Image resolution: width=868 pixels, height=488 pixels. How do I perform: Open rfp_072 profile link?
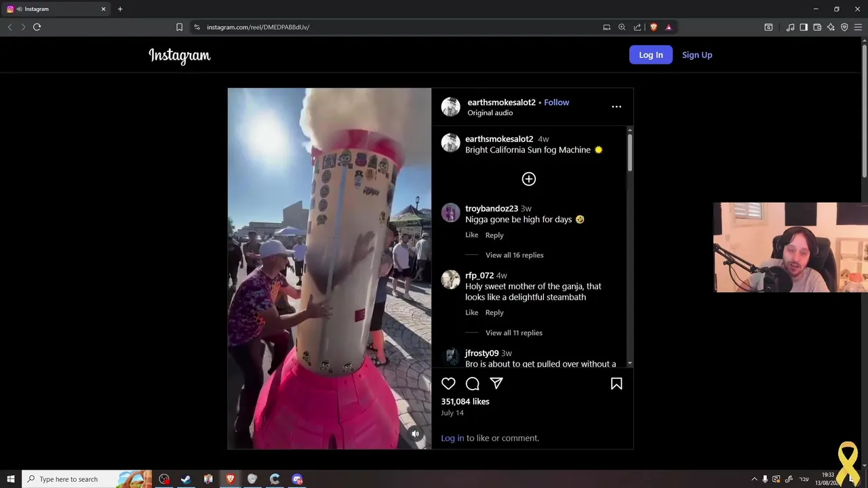point(479,276)
